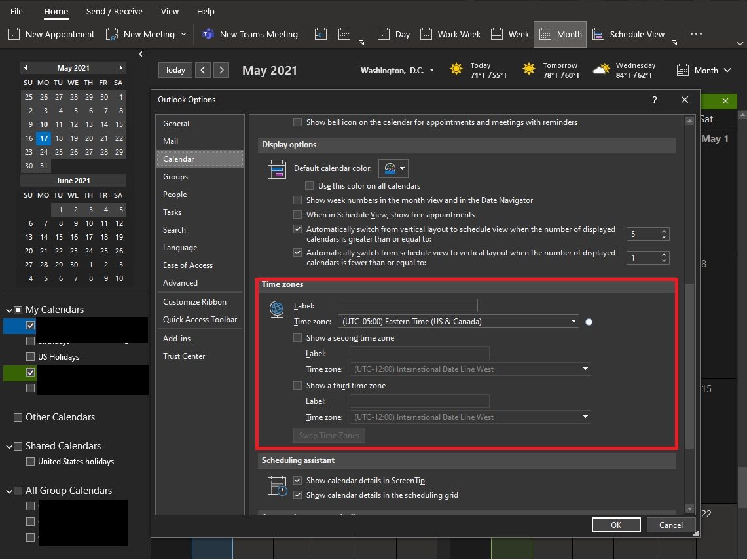
Task: Click the New Meeting icon
Action: [112, 34]
